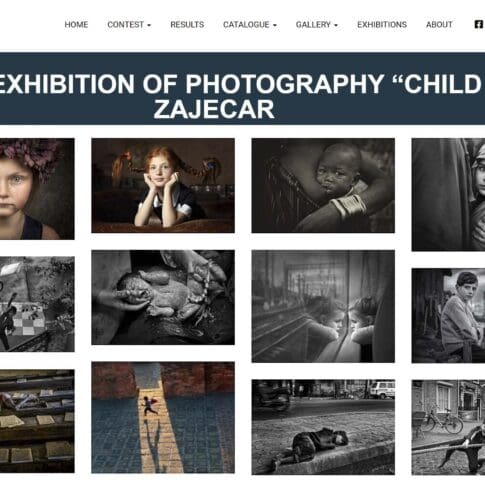Open the baby carried in arm photo
The width and height of the screenshot is (485, 485).
pyautogui.click(x=323, y=185)
